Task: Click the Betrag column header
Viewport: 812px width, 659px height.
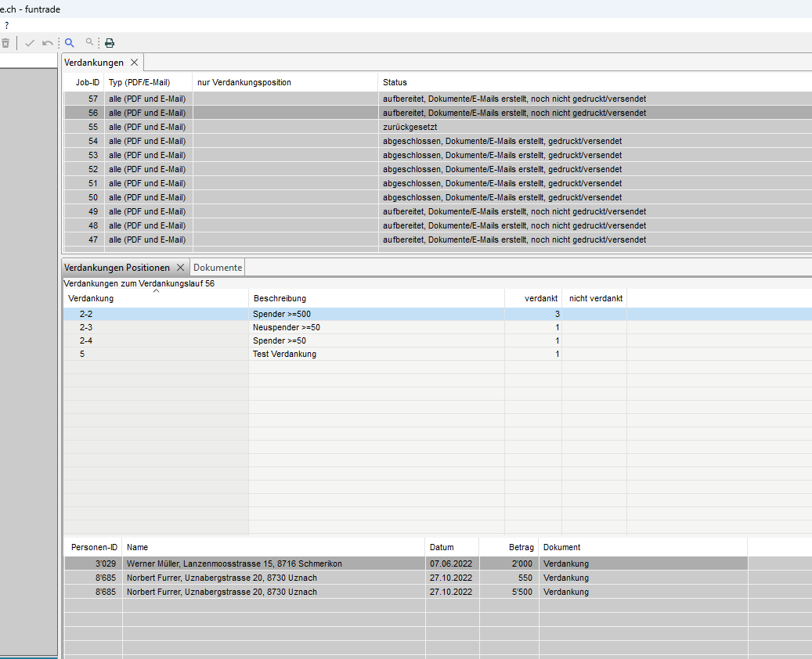Action: click(x=521, y=547)
